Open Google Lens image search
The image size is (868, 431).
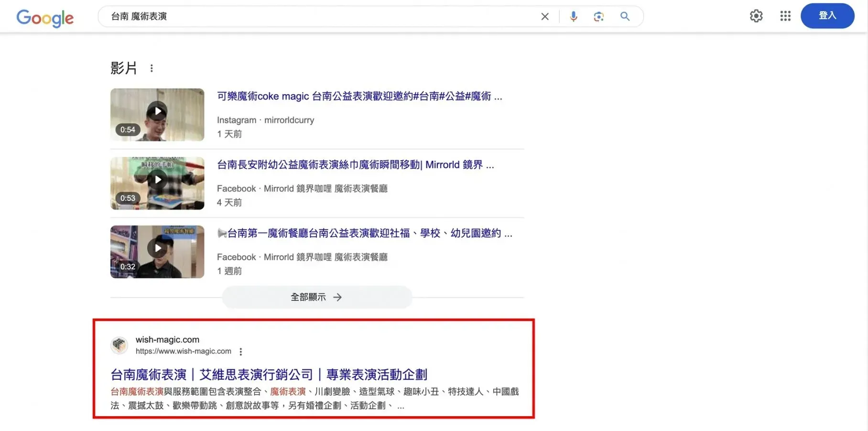599,17
